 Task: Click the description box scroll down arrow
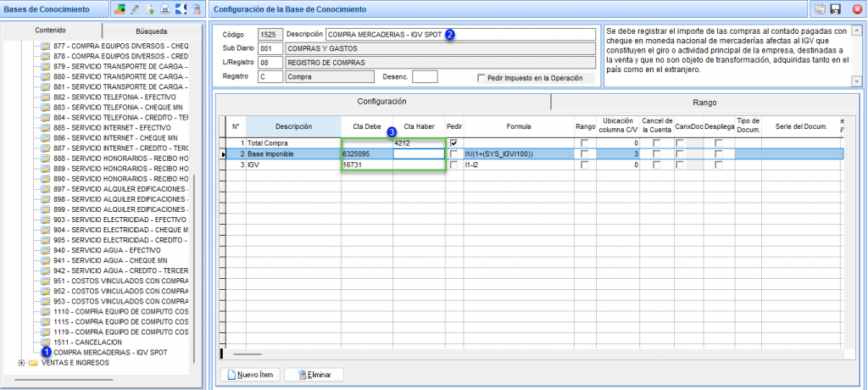(858, 81)
